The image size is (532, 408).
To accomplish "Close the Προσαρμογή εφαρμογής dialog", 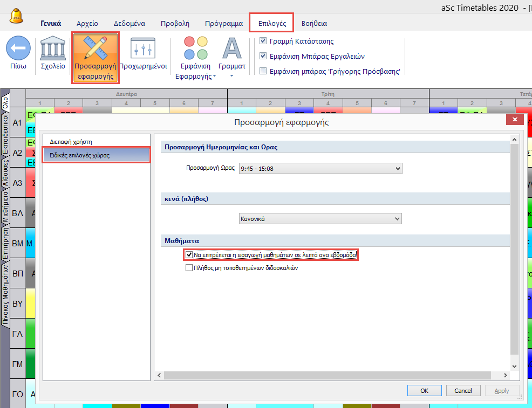I will [x=515, y=120].
